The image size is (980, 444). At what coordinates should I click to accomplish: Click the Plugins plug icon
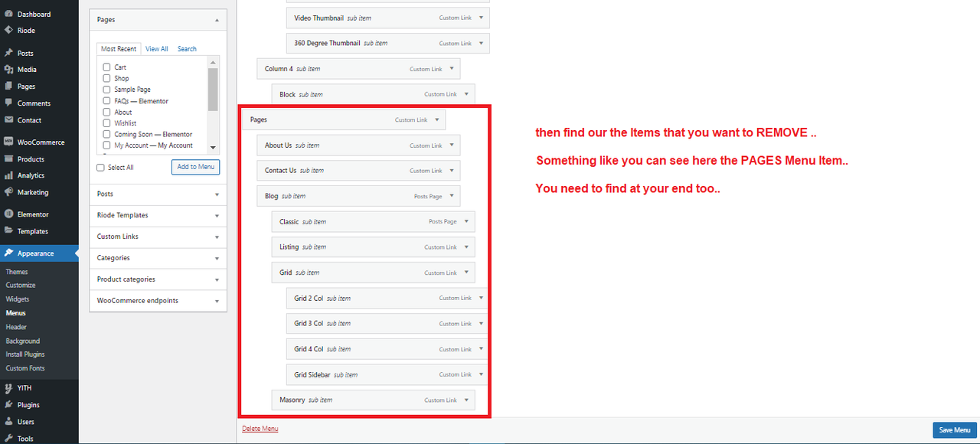8,404
